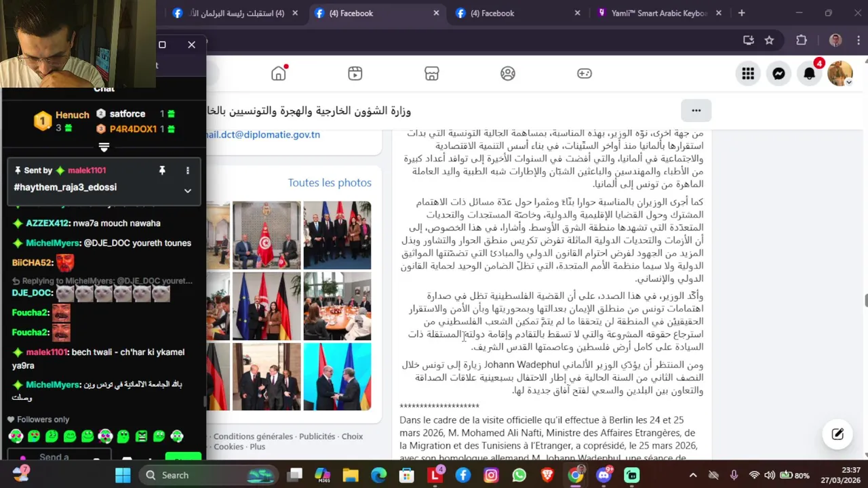
Task: Open pinned message three-dot options
Action: [x=188, y=171]
